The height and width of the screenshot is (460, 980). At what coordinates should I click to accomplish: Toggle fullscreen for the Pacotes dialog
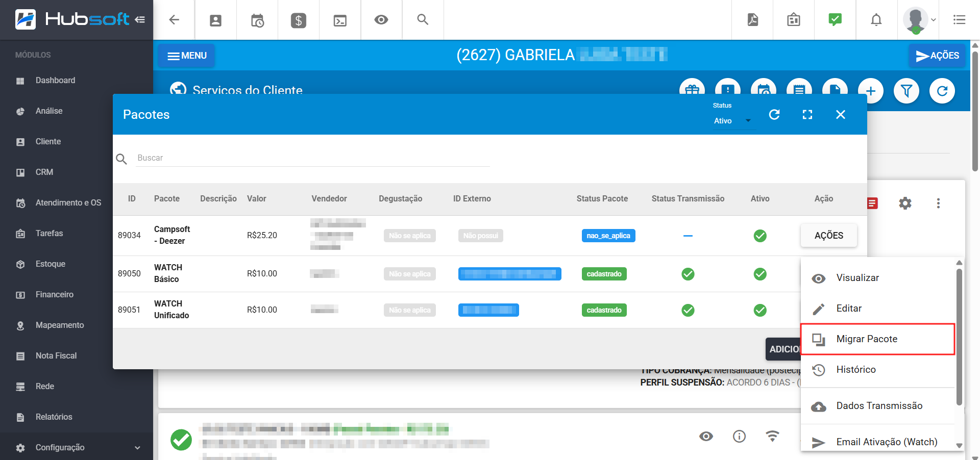click(x=807, y=115)
